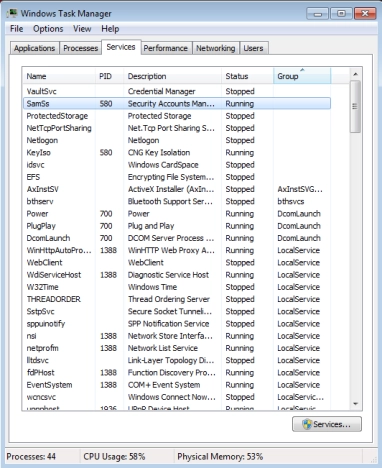Click the COM+ Event System description
Viewport: 382px width, 468px height.
(164, 385)
